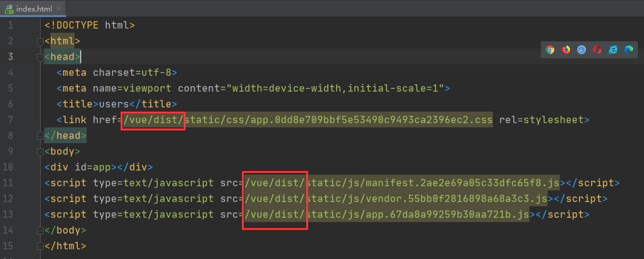Open page in Edge browser icon
This screenshot has width=644, height=259.
click(629, 50)
